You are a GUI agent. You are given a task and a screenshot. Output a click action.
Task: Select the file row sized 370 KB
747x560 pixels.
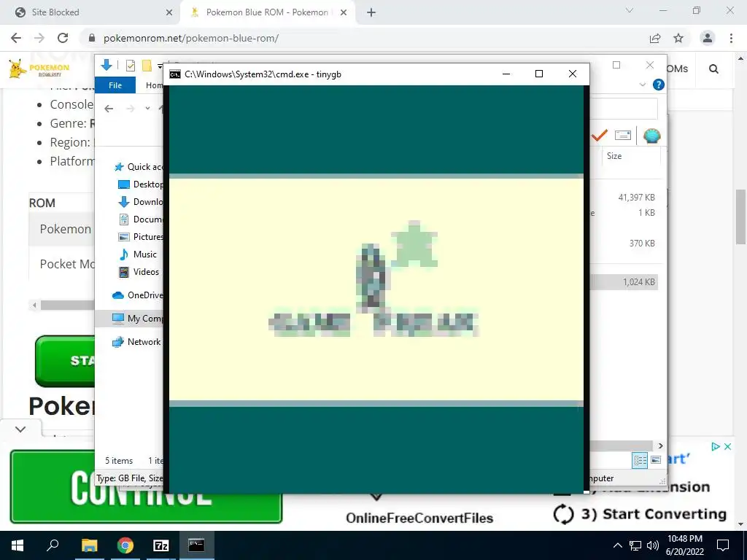(624, 244)
